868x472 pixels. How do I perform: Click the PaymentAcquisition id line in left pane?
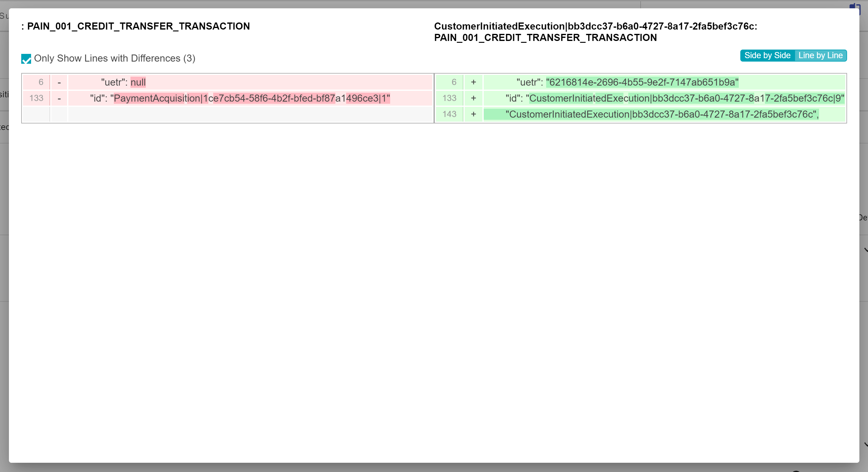point(240,99)
